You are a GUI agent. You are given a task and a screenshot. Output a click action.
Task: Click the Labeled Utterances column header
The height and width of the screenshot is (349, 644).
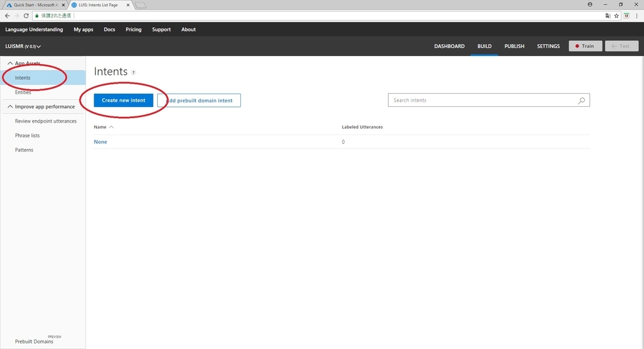362,127
